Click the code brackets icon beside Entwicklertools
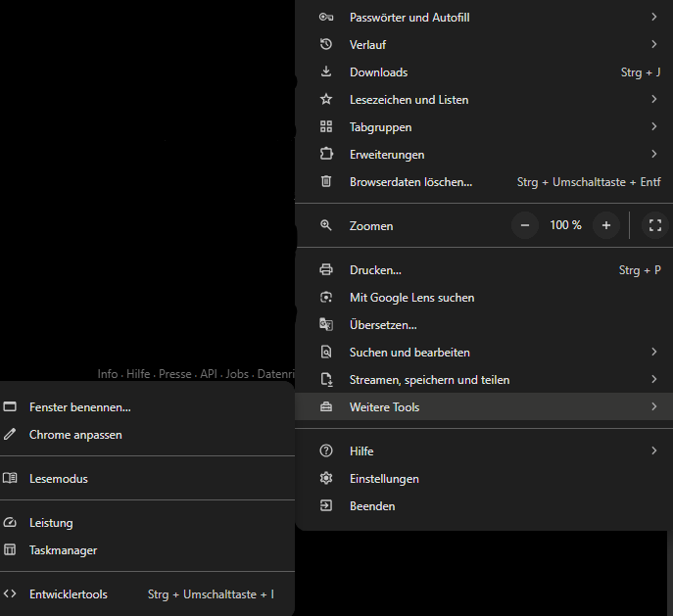The image size is (673, 616). point(10,593)
